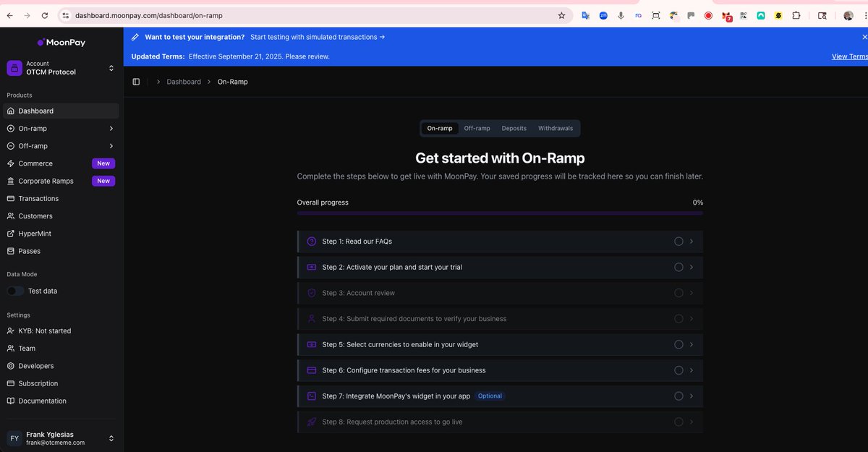Go to Dashboard breadcrumb link
Screen dimensions: 868x452
(x=184, y=82)
